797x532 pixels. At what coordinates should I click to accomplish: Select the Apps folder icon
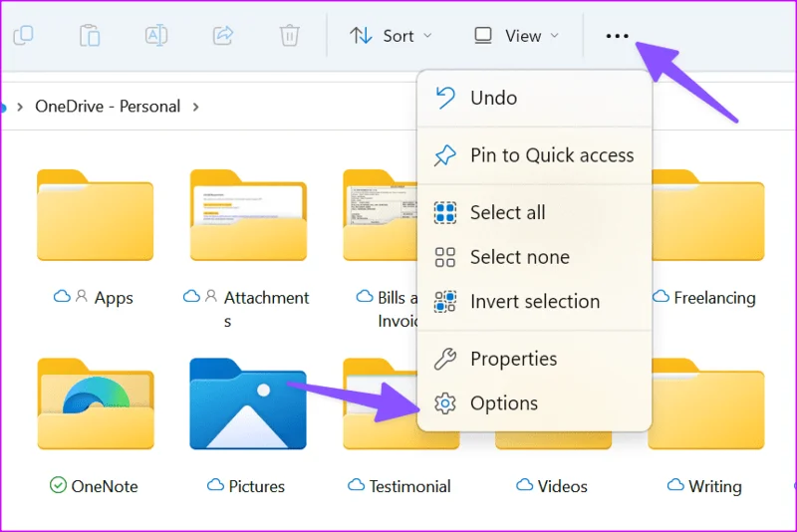[95, 215]
